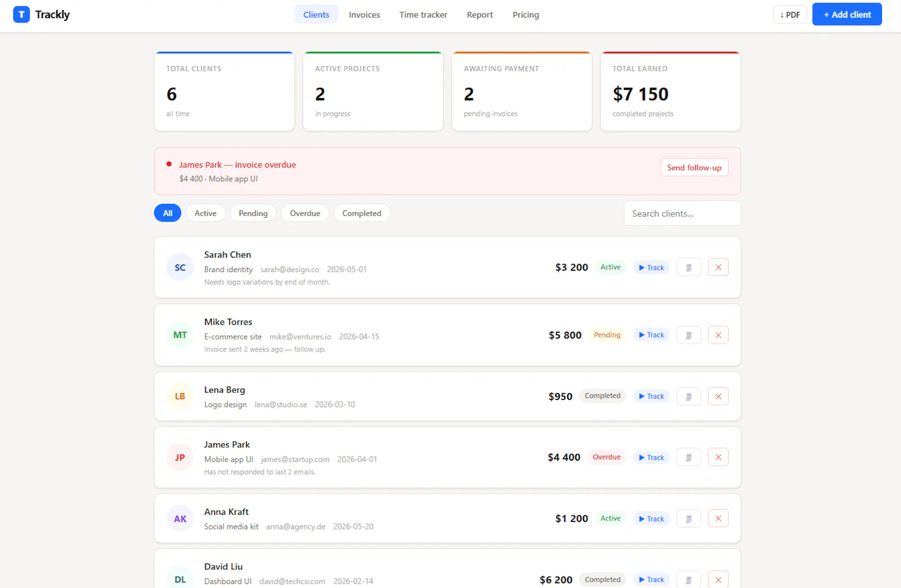This screenshot has width=901, height=588.
Task: Click Sarah Chen's Active status badge
Action: coord(610,268)
